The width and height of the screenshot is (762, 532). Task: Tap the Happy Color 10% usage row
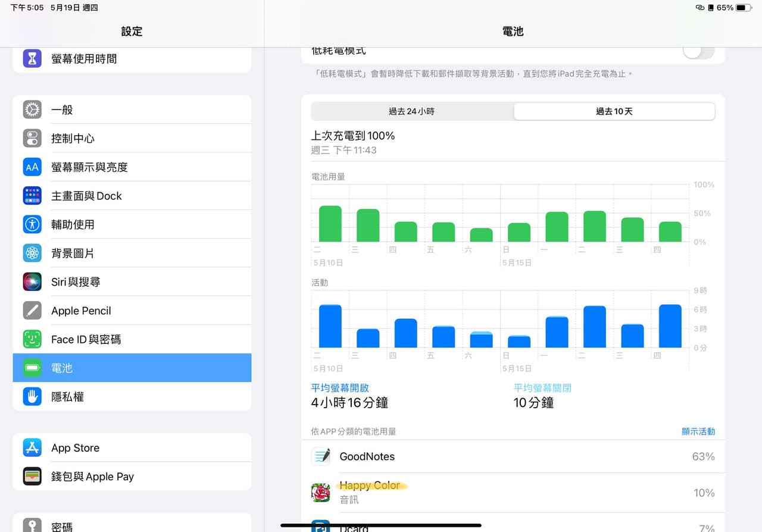click(513, 493)
